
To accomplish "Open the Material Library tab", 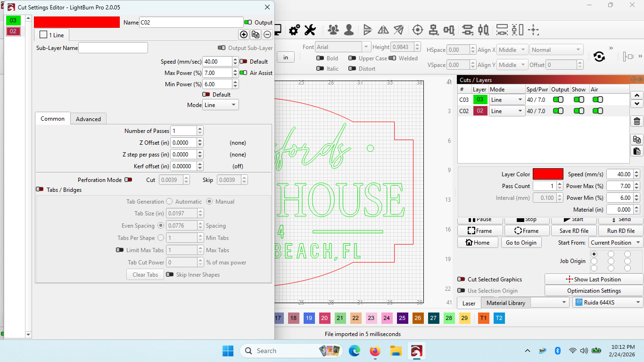I will (x=505, y=303).
